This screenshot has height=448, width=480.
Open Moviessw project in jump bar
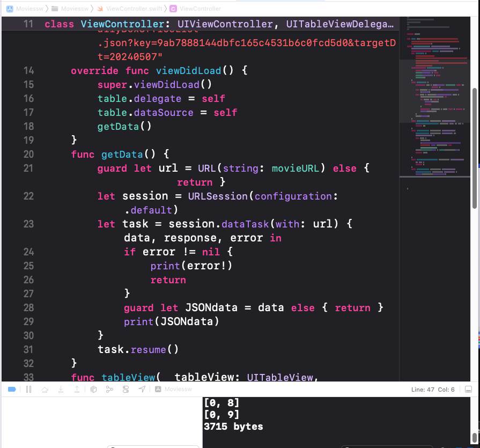point(25,9)
